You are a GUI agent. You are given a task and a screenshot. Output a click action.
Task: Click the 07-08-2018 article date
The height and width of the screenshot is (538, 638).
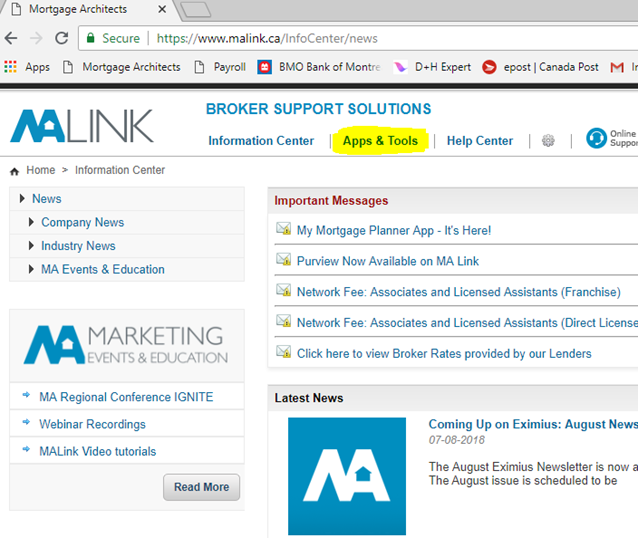[457, 440]
